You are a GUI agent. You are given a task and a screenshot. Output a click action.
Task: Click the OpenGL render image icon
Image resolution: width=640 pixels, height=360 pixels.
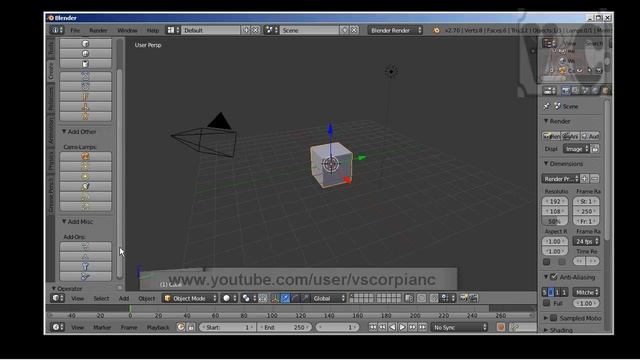click(x=464, y=298)
